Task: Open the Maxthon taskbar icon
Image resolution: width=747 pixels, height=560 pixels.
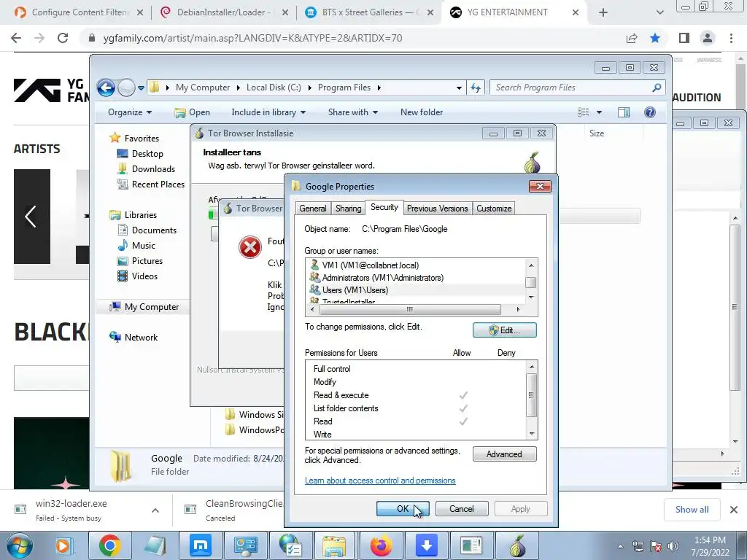Action: point(201,545)
